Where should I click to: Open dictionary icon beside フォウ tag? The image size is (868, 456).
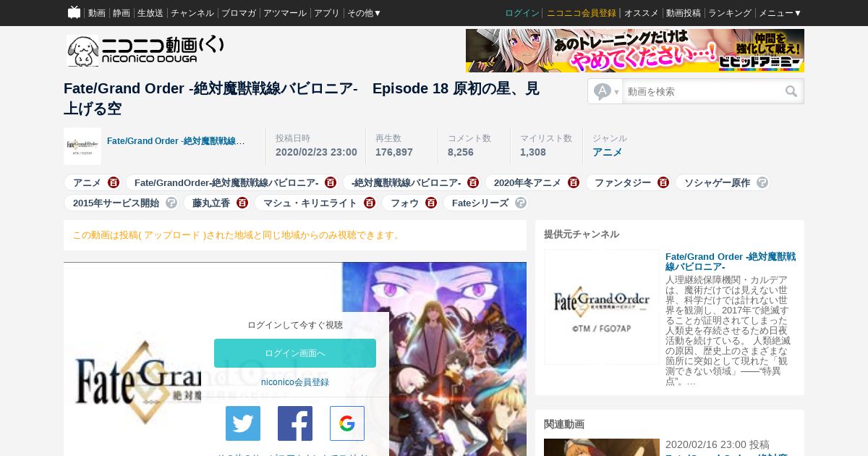(x=431, y=203)
